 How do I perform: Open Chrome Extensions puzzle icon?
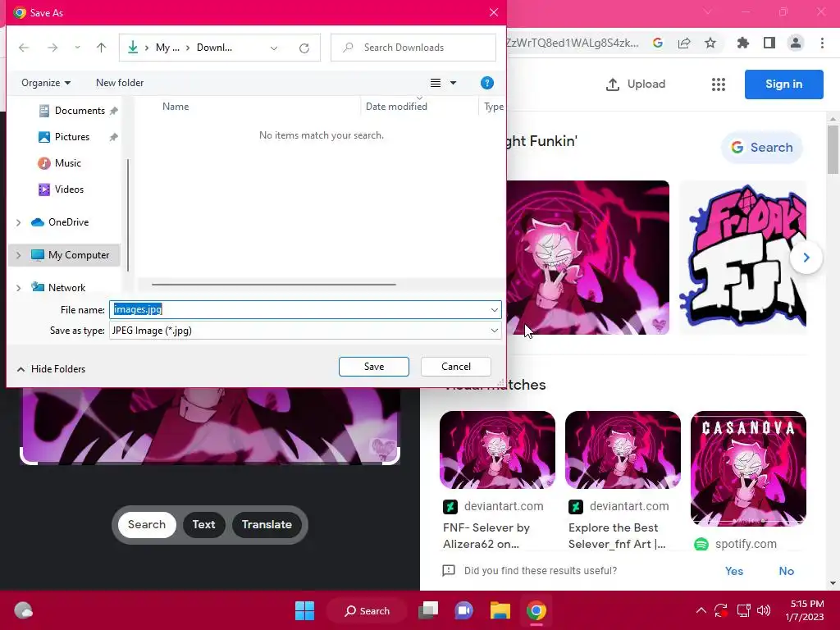pyautogui.click(x=743, y=43)
